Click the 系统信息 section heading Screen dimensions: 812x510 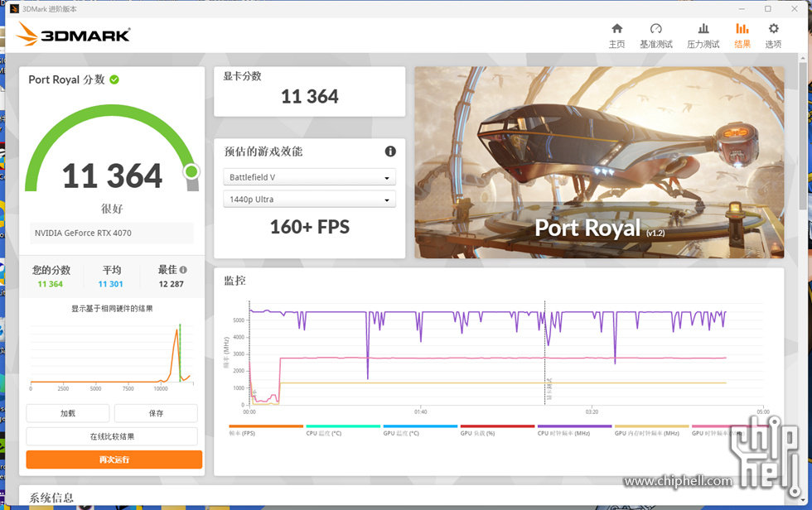point(51,498)
